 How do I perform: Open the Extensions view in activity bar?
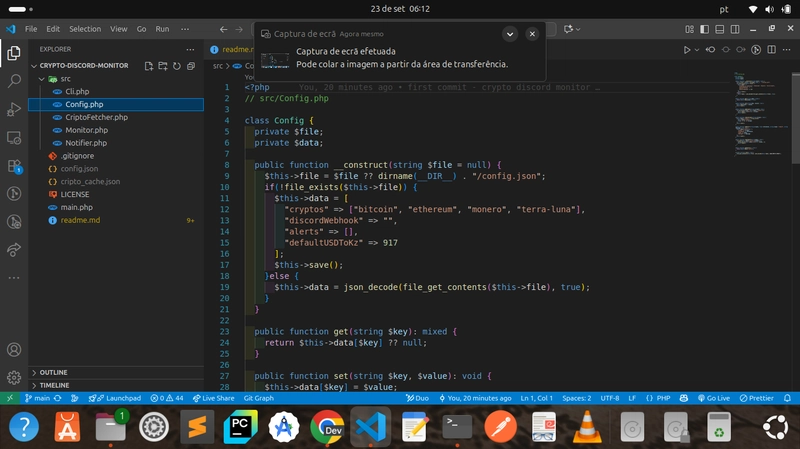[14, 166]
